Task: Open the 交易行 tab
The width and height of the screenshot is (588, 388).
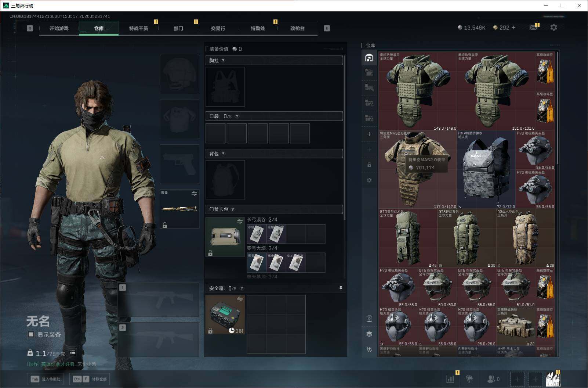Action: point(218,28)
